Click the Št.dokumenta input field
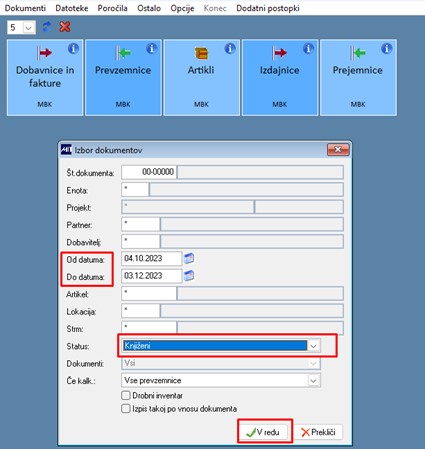Screen dimensions: 425x449 149,172
